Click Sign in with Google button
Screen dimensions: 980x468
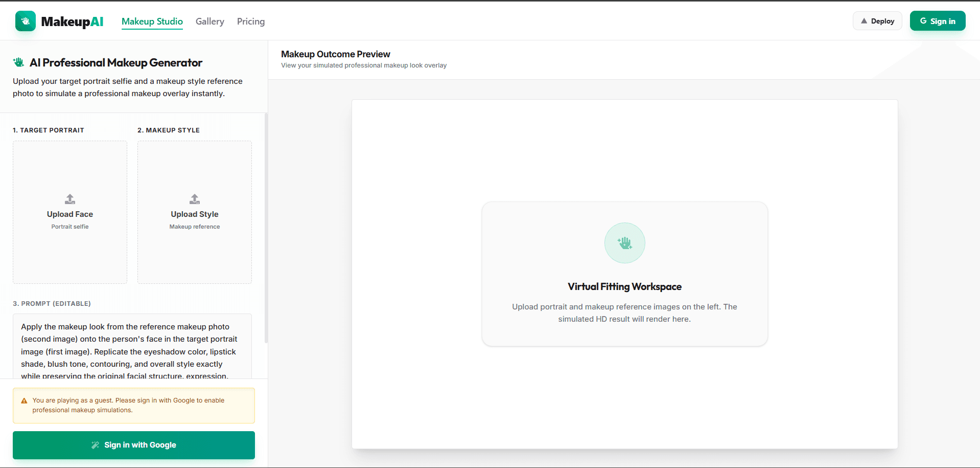134,445
